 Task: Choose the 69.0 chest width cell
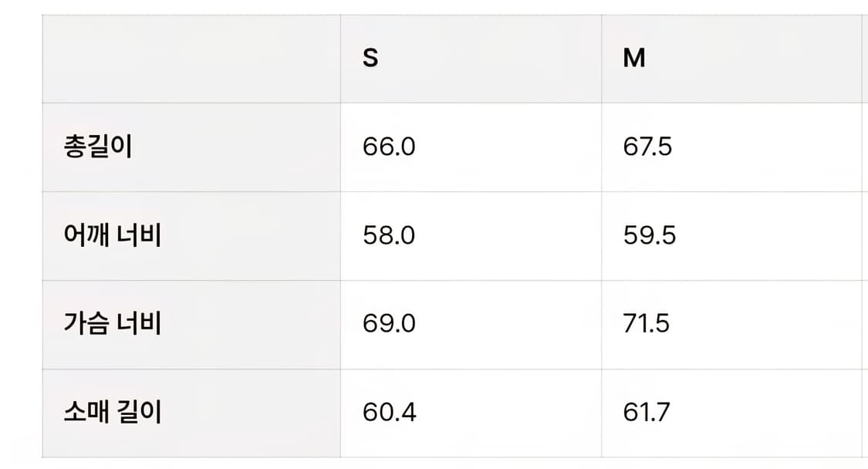389,323
